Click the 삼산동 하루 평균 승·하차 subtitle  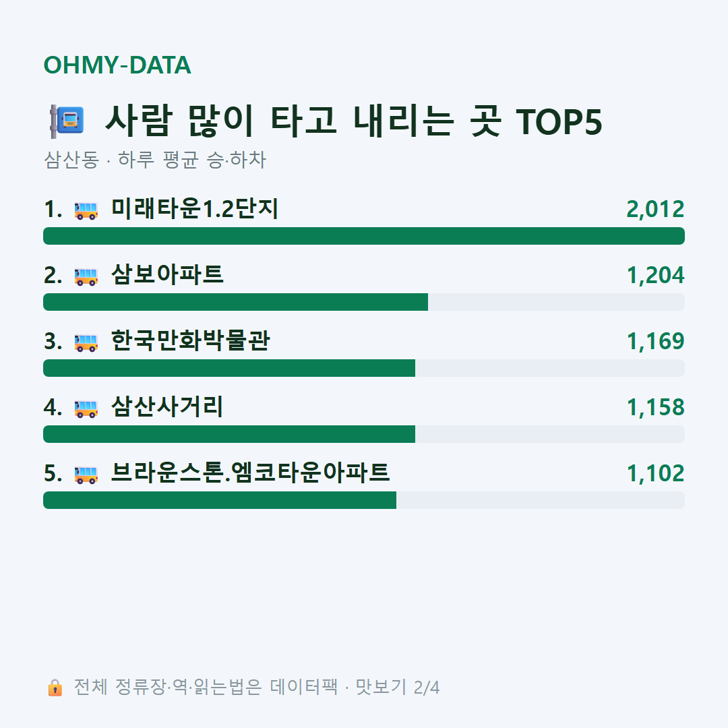155,160
